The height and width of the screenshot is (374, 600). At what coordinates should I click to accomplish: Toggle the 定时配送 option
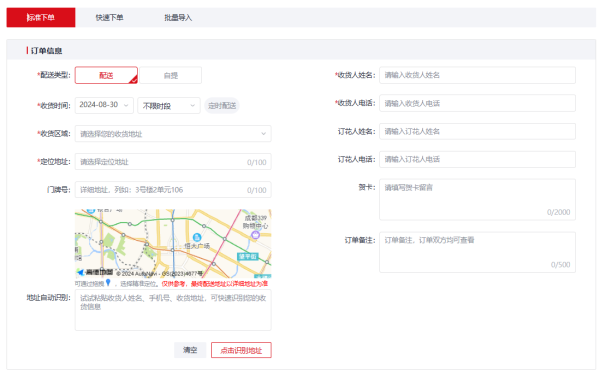tap(222, 105)
